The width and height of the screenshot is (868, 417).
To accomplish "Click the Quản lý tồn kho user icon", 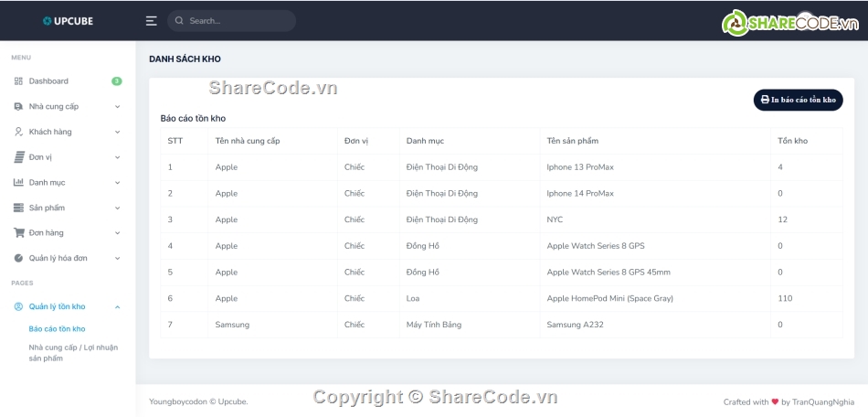I will coord(18,306).
